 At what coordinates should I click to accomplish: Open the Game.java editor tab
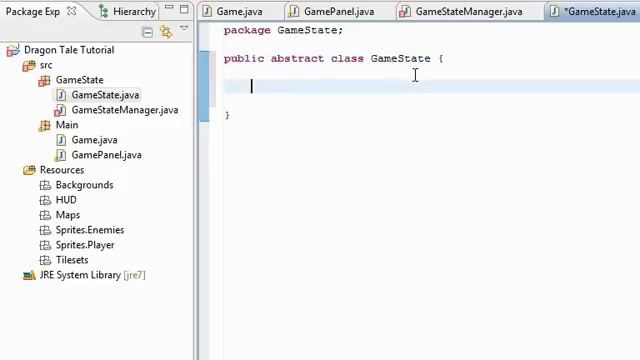[x=239, y=11]
